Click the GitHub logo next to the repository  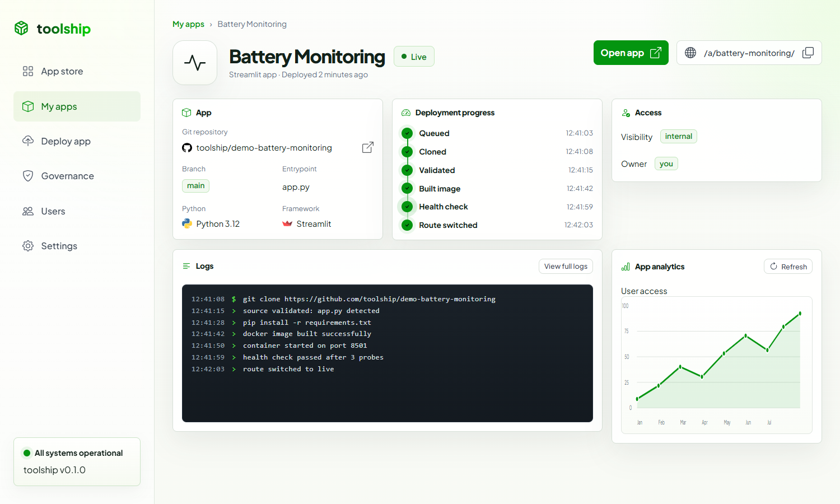point(187,148)
